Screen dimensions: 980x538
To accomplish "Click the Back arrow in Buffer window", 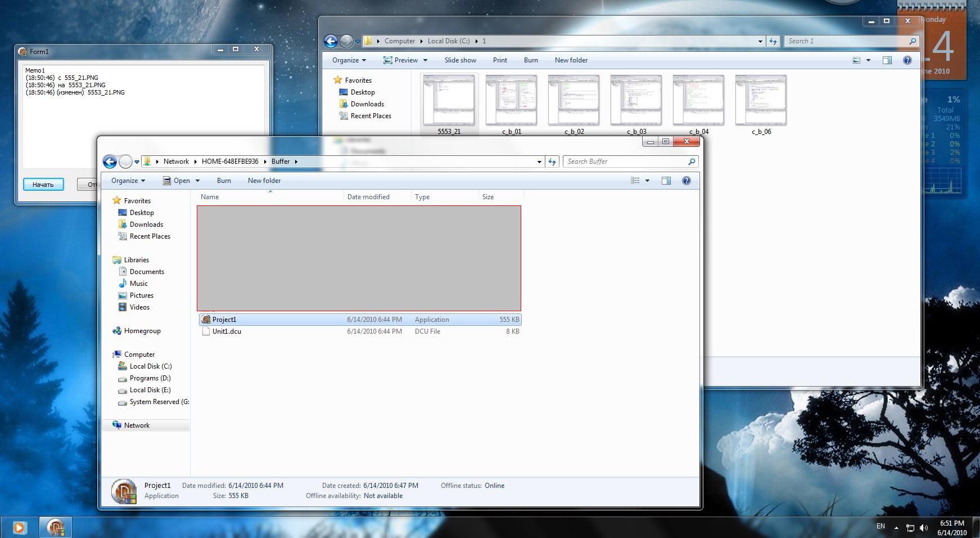I will tap(110, 162).
